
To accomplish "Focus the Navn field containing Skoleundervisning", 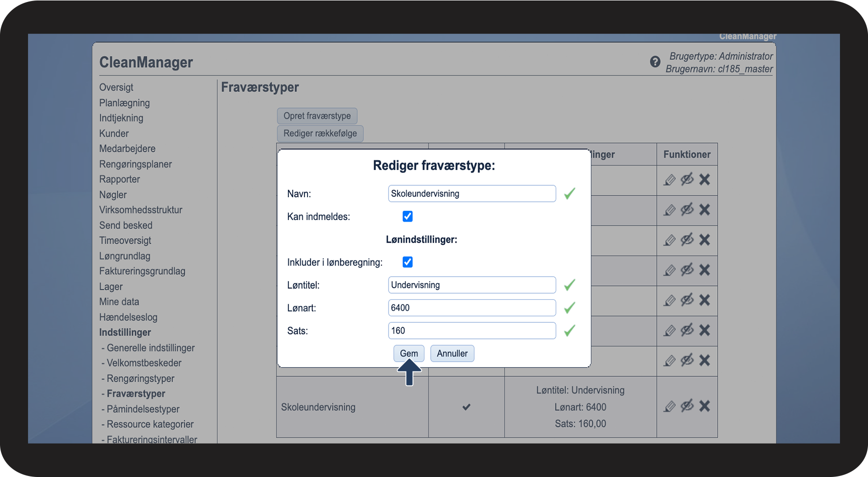I will pyautogui.click(x=472, y=194).
